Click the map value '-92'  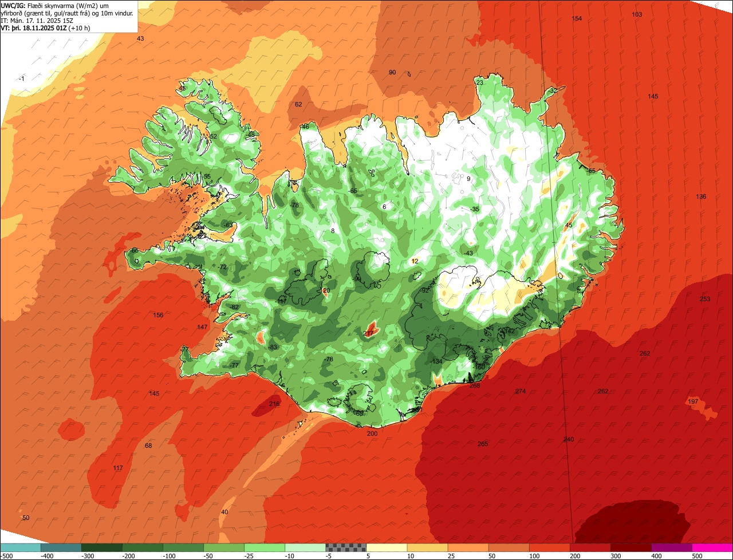[424, 290]
